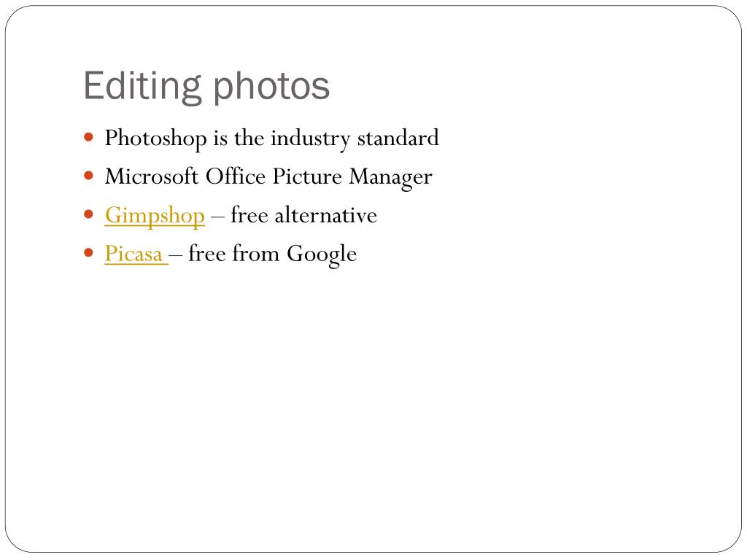
Task: Click the red bullet beside Picasa
Action: click(88, 252)
